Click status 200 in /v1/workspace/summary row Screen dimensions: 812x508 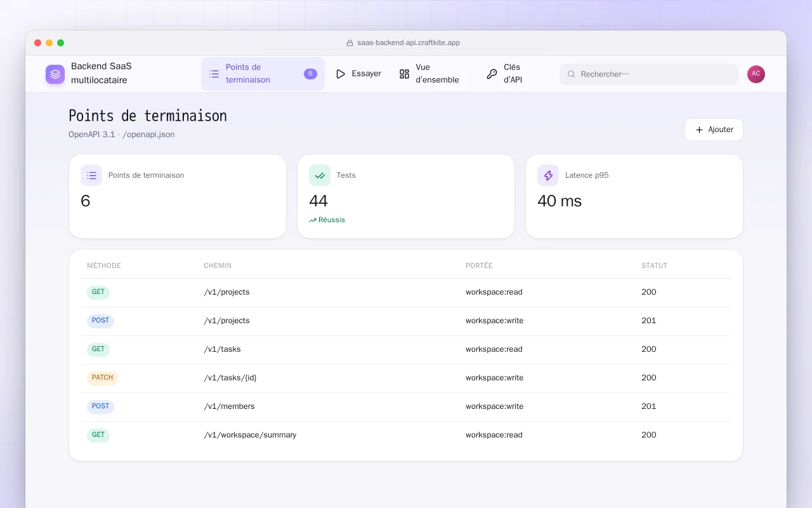pyautogui.click(x=649, y=435)
